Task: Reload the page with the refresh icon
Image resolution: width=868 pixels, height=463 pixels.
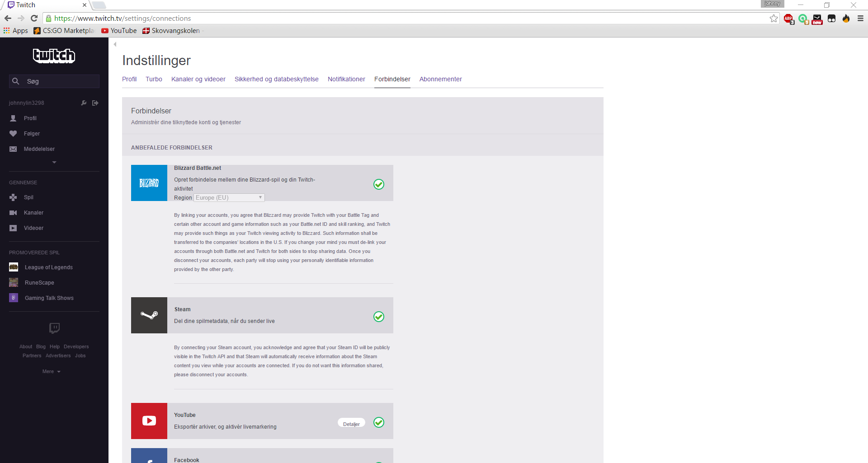Action: coord(34,18)
